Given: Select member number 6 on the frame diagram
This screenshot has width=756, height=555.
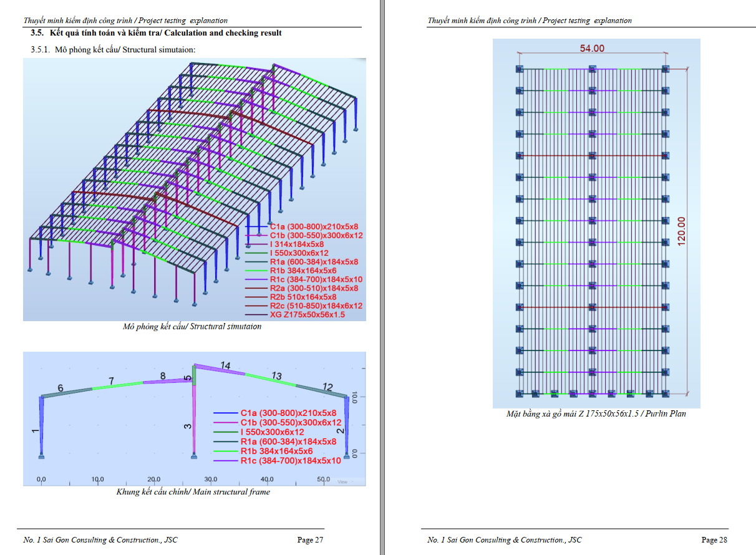Looking at the screenshot, I should point(61,388).
